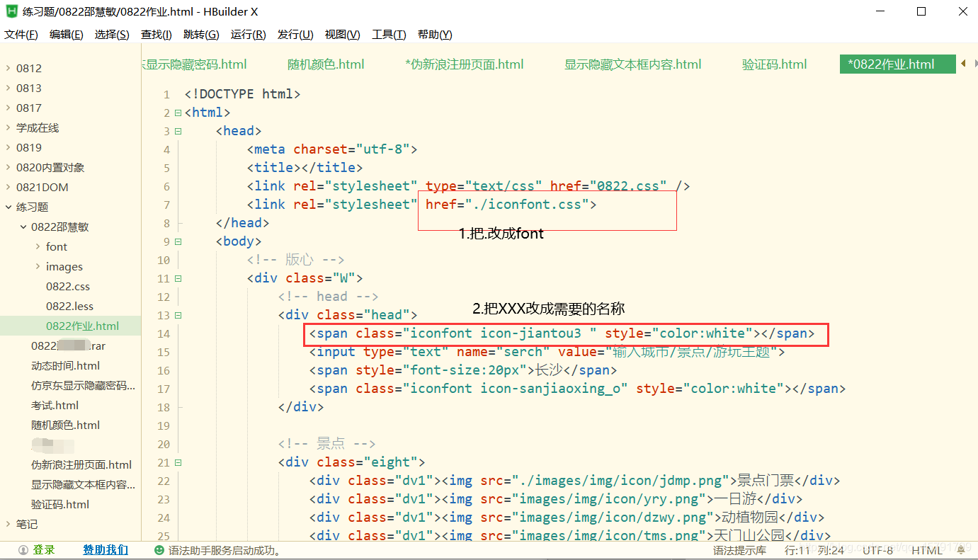
Task: Collapse code fold at line 13 div head
Action: [178, 315]
